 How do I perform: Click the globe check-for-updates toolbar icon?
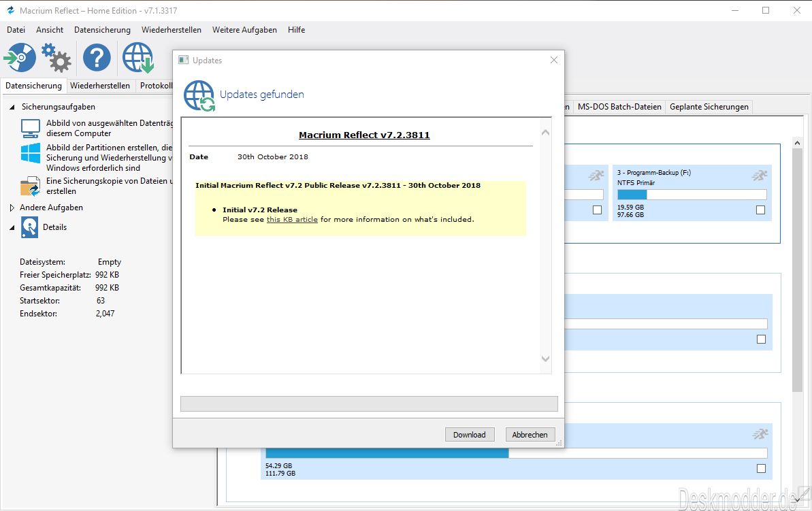point(137,57)
